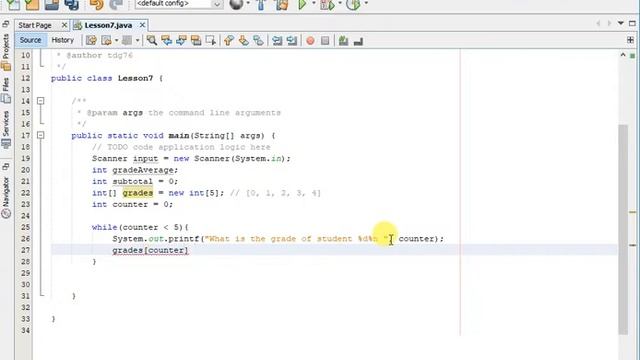Click the Uncomment lines icon
This screenshot has width=640, height=360.
[x=358, y=41]
